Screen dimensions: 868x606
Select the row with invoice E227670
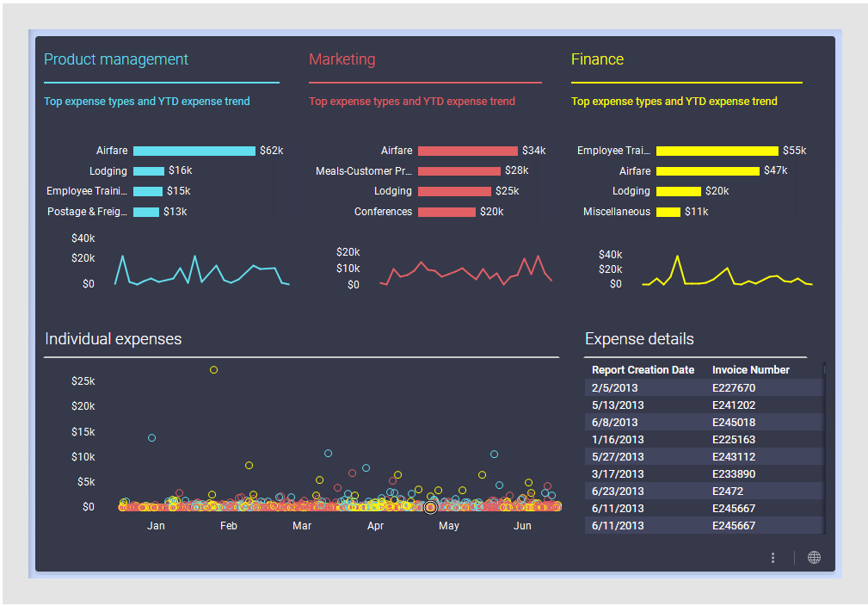[x=702, y=388]
